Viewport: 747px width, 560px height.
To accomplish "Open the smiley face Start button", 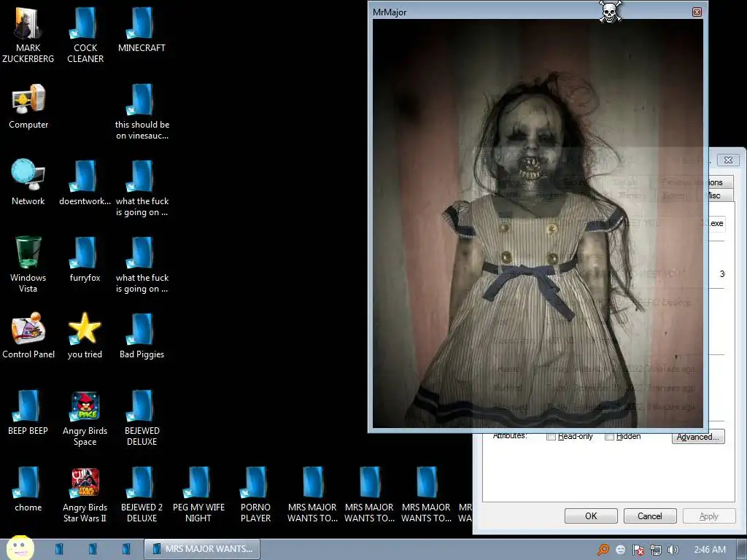I will point(20,548).
